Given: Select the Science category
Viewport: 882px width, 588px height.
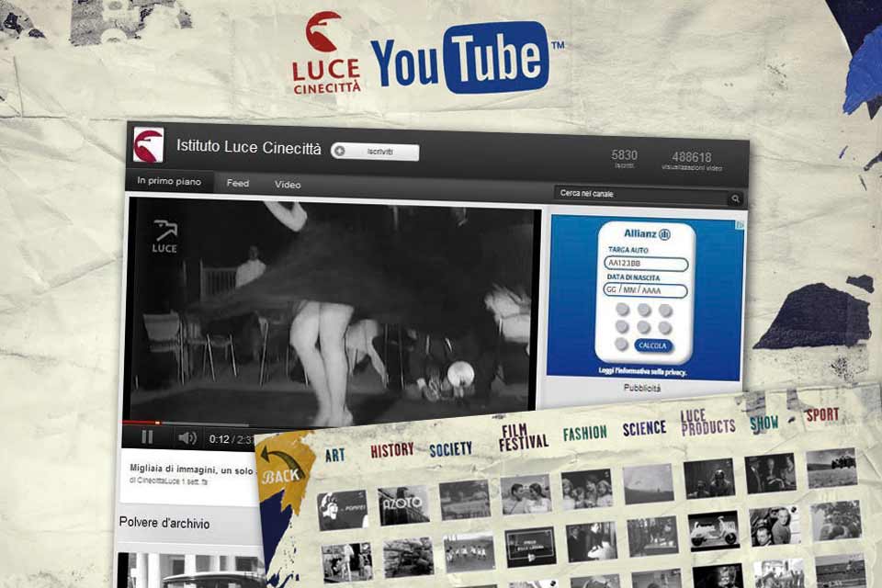Looking at the screenshot, I should 644,429.
